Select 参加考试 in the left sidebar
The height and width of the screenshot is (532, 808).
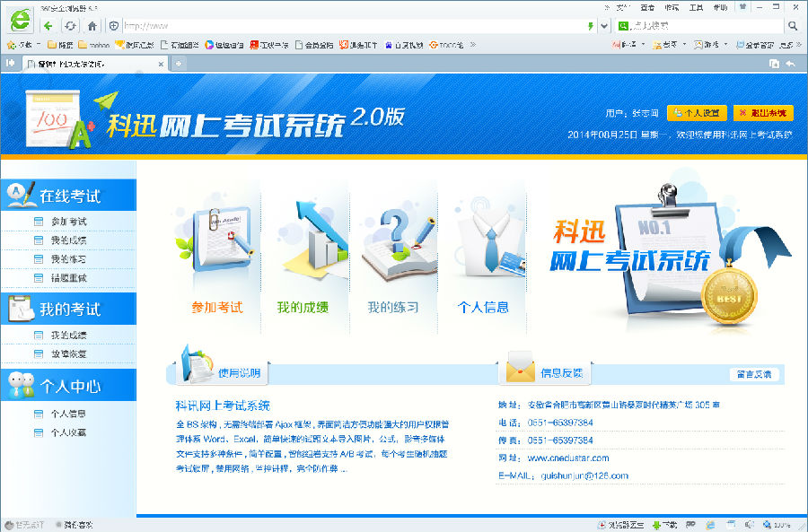(68, 222)
